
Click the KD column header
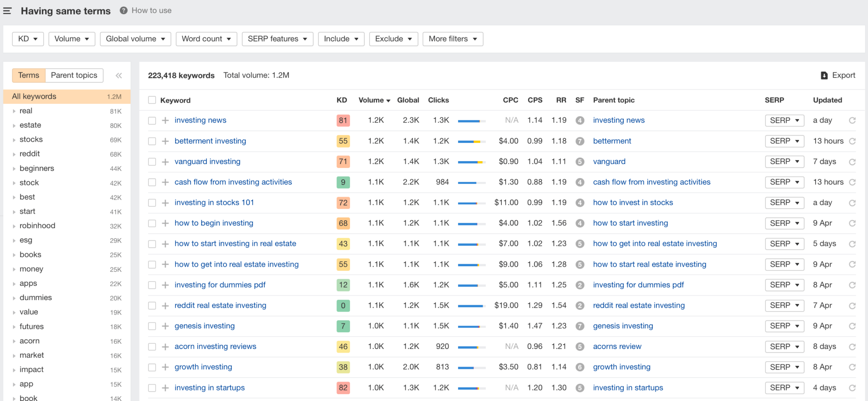[x=342, y=100]
